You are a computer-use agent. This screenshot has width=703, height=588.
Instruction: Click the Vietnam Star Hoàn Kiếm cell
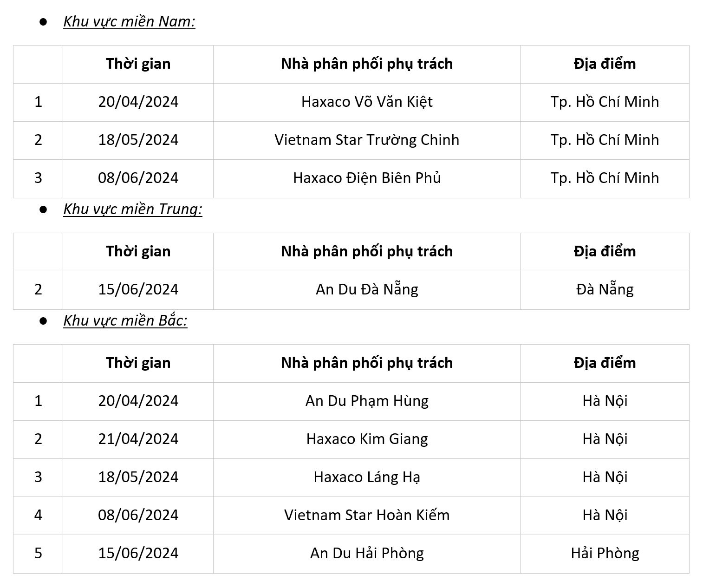367,515
